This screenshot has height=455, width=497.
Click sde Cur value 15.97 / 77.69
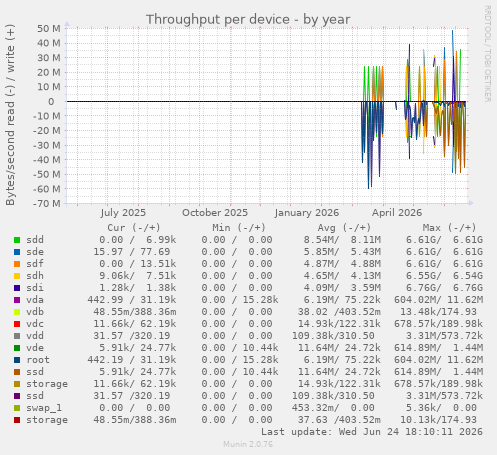pos(132,252)
